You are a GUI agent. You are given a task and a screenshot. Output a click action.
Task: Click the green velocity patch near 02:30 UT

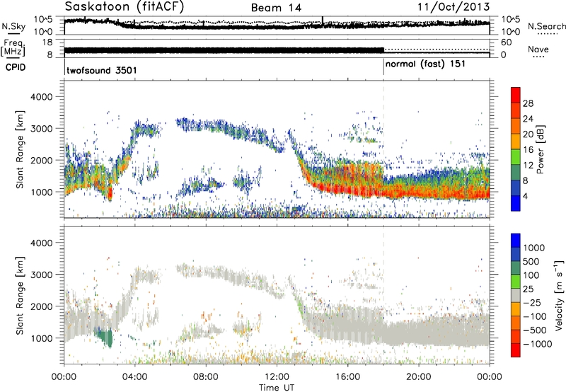click(x=105, y=337)
